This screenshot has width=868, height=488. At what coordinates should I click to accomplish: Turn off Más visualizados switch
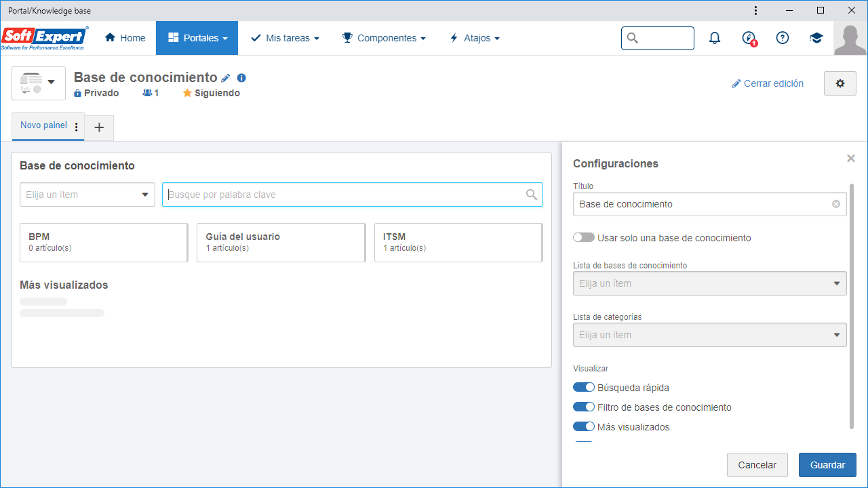pyautogui.click(x=583, y=427)
